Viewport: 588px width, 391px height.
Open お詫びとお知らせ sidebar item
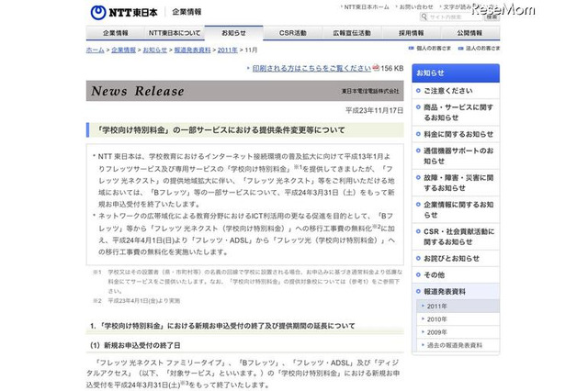[x=456, y=259]
